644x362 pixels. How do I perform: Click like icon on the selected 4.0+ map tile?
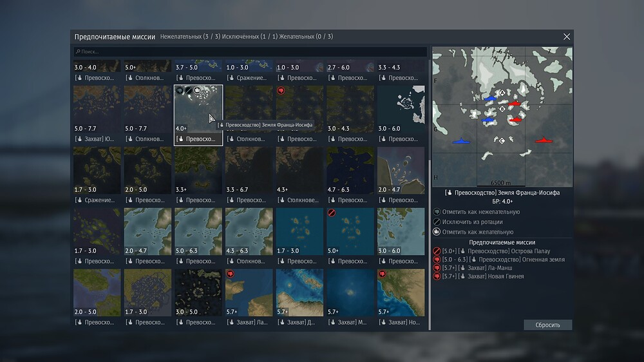[198, 91]
